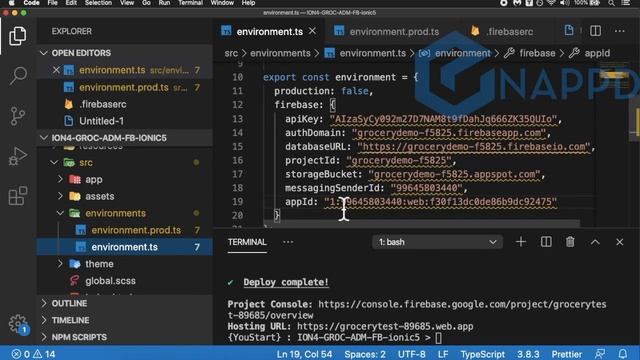Open the Explorer view in activity bar

18,36
